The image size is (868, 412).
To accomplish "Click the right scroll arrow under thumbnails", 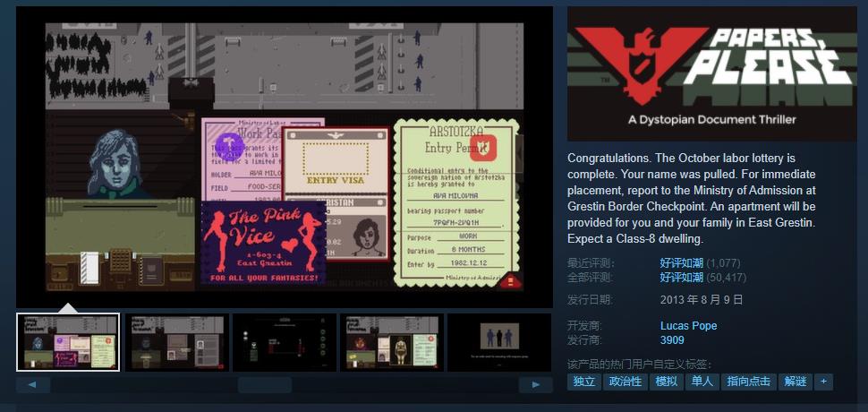I will pyautogui.click(x=536, y=385).
